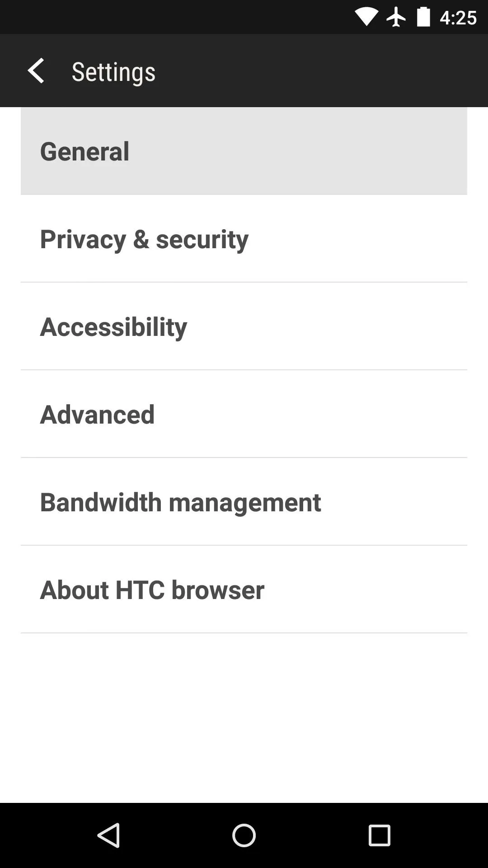488x868 pixels.
Task: Tap the Android back triangle button
Action: click(108, 835)
